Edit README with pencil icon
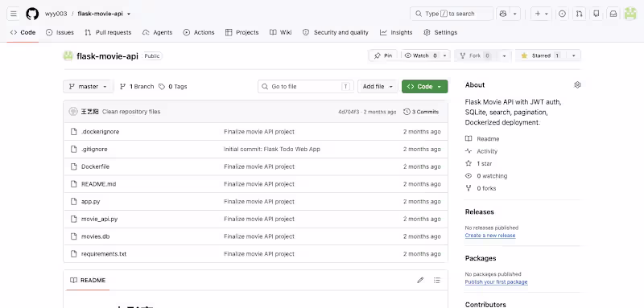This screenshot has height=308, width=644. tap(420, 280)
